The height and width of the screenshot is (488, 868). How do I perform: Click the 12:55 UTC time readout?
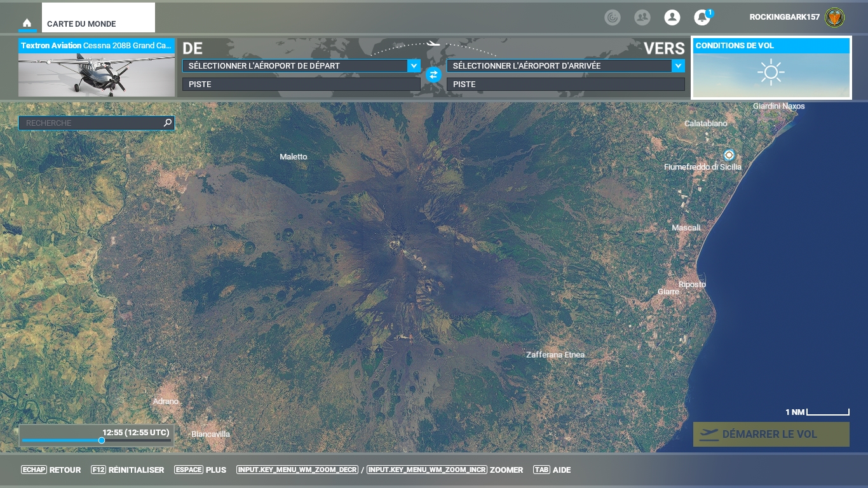click(x=136, y=432)
